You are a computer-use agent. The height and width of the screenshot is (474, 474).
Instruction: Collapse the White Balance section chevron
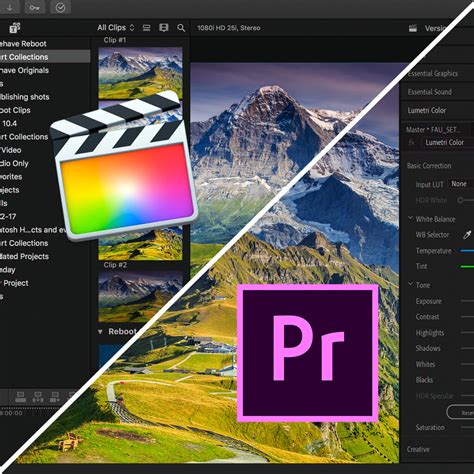pyautogui.click(x=410, y=218)
